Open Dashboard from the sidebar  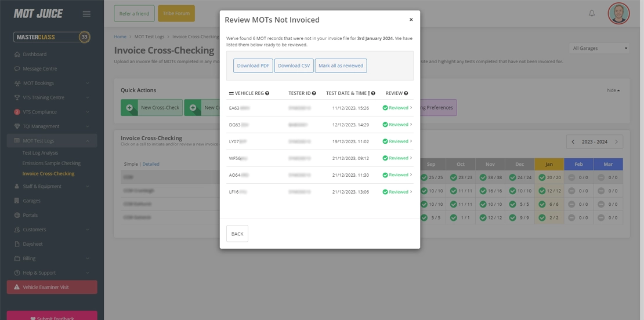point(34,54)
